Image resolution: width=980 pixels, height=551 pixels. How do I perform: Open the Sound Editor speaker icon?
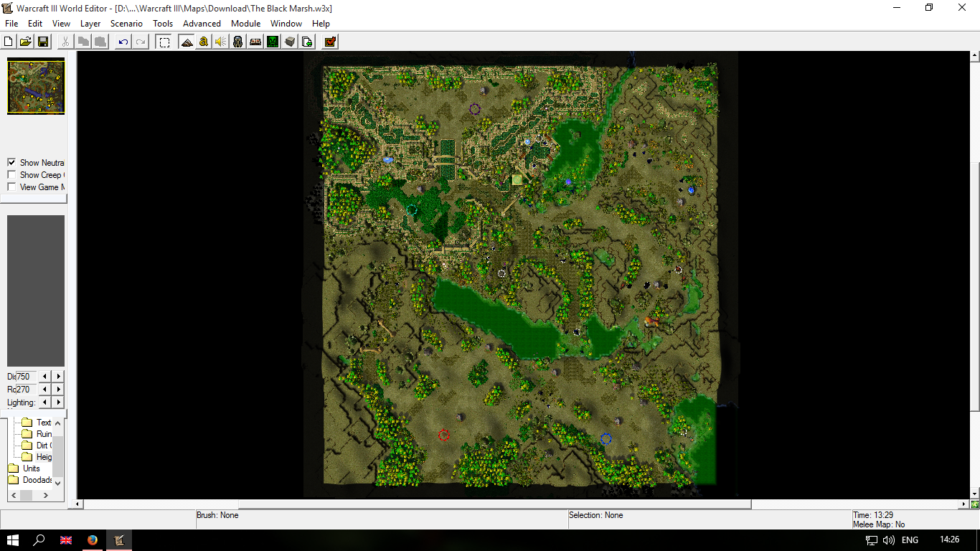tap(221, 42)
